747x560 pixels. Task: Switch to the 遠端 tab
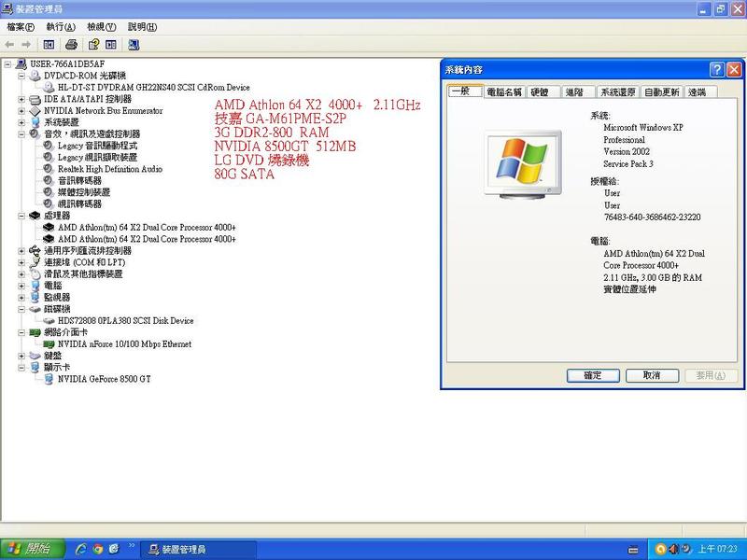(700, 92)
